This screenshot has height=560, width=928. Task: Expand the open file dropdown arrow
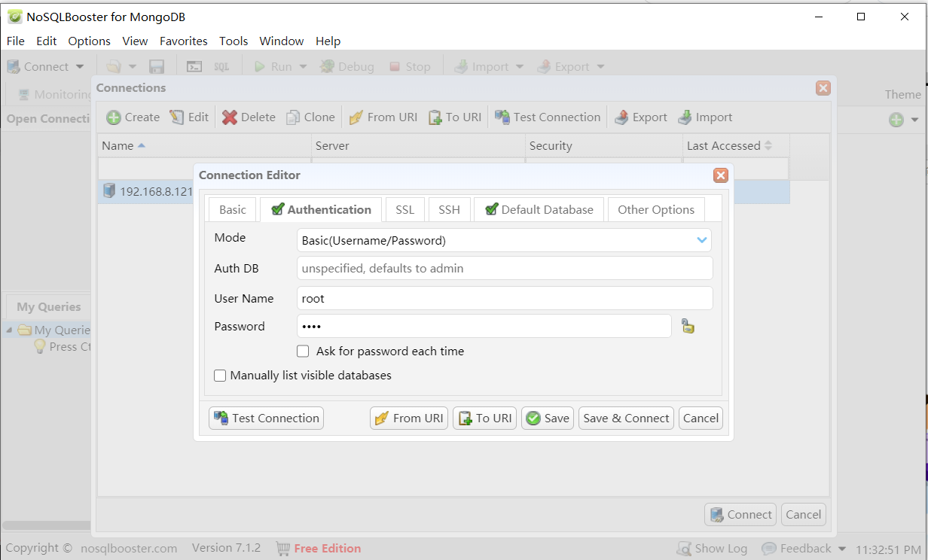133,67
